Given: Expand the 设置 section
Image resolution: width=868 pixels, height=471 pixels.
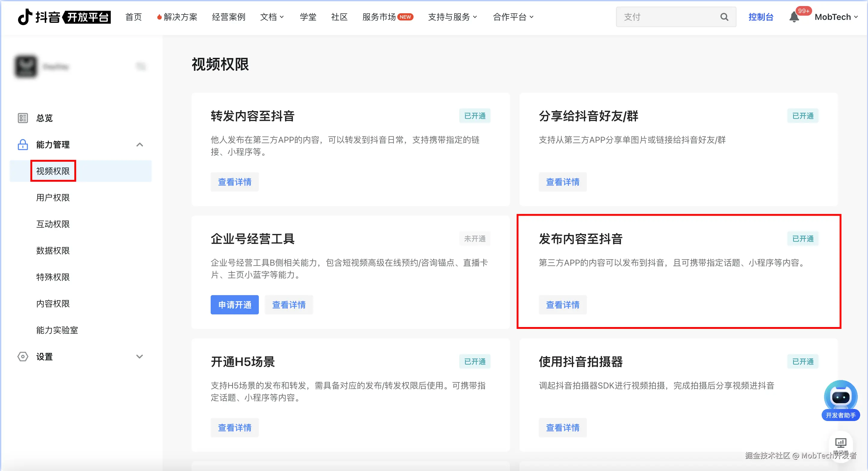Looking at the screenshot, I should tap(140, 357).
